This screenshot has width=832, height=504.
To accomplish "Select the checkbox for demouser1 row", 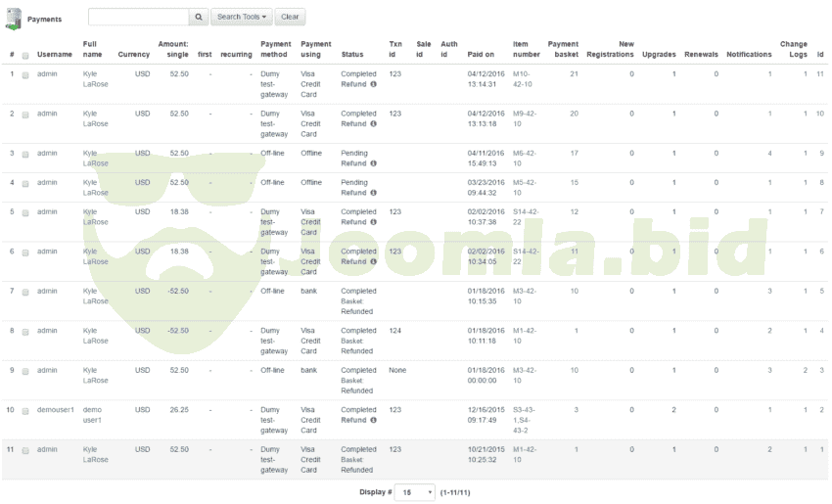I will [25, 410].
